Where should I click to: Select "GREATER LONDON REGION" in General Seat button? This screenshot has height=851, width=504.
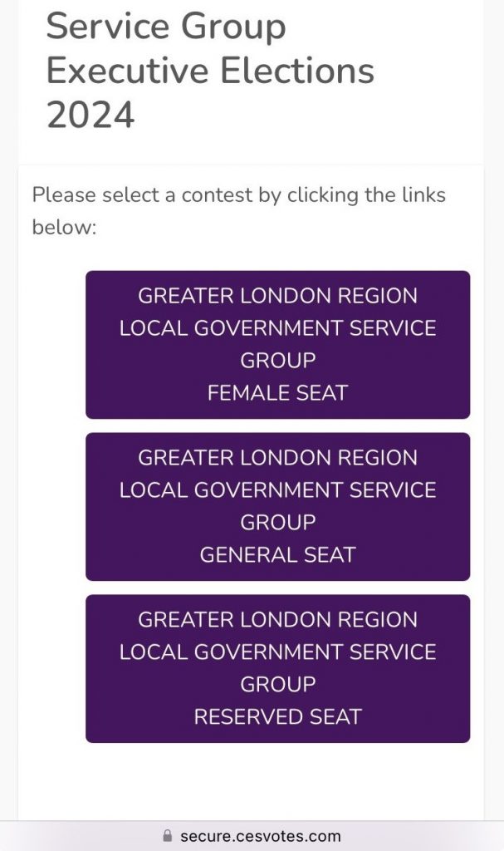(x=277, y=458)
